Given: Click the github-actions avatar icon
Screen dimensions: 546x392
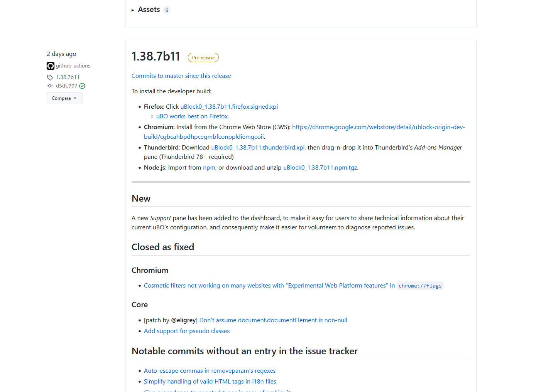Looking at the screenshot, I should [51, 66].
